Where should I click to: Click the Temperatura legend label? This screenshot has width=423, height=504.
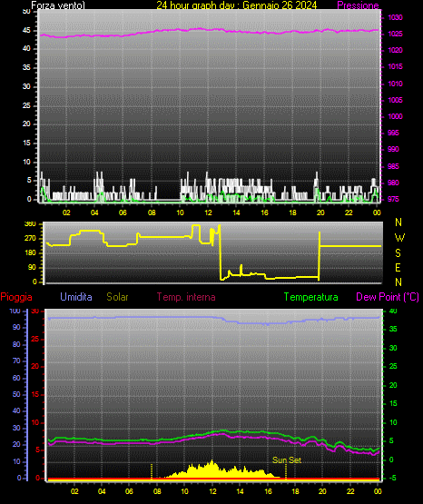pyautogui.click(x=311, y=297)
